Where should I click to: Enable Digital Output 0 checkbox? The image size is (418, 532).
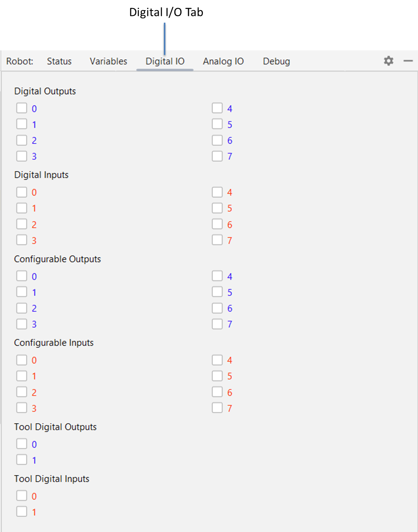22,108
